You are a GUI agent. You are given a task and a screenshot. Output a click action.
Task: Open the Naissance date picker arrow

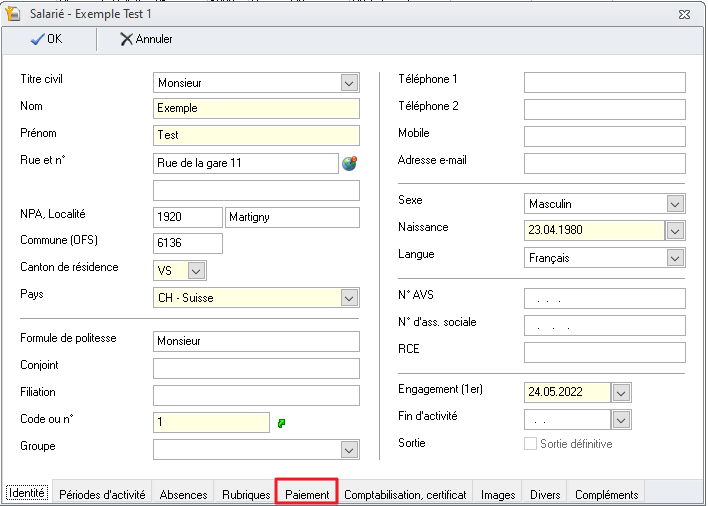[675, 231]
